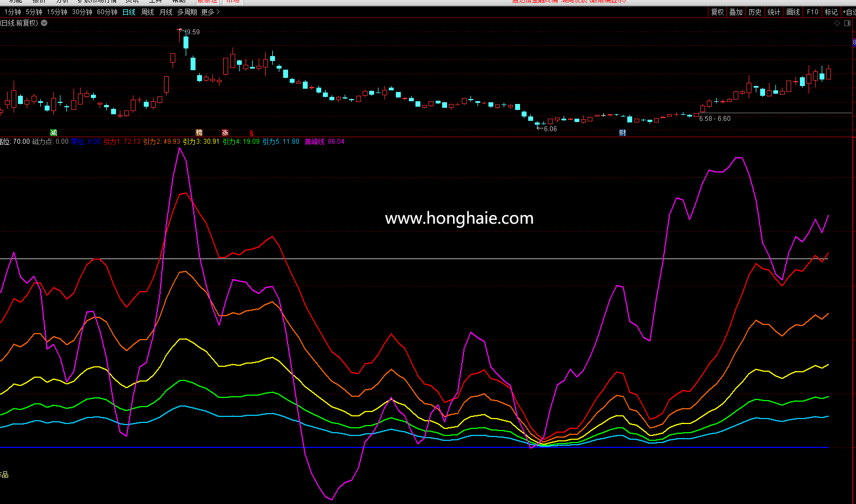The width and height of the screenshot is (856, 504).
Task: Select the 60分钟 period tab
Action: coord(107,12)
